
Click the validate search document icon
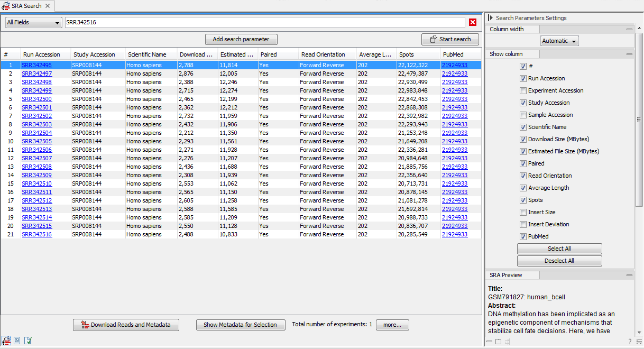28,341
